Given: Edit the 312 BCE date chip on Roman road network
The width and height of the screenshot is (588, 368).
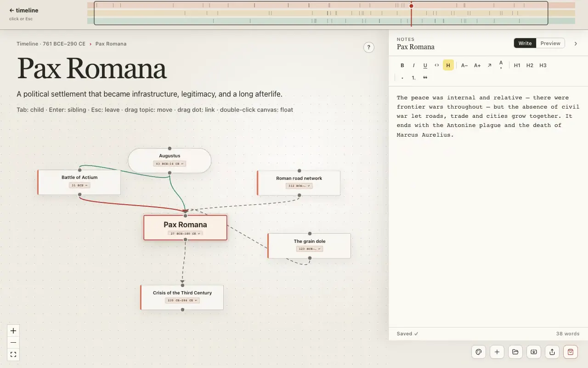Looking at the screenshot, I should tap(299, 186).
